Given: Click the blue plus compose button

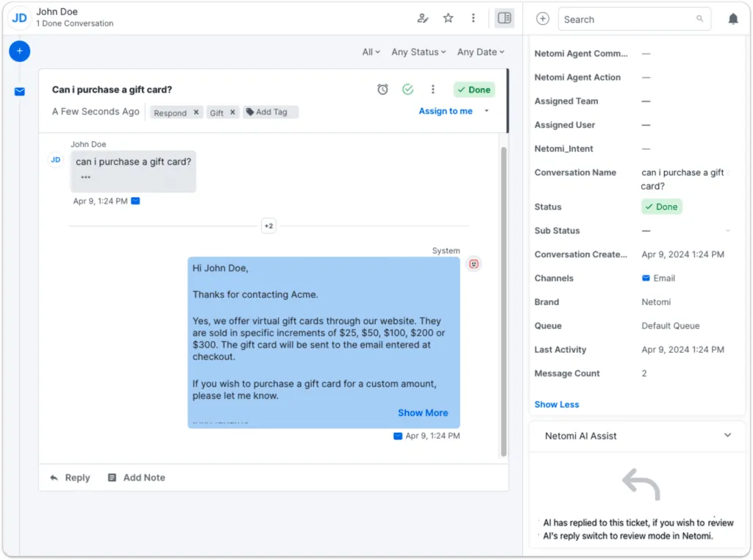Looking at the screenshot, I should 20,51.
